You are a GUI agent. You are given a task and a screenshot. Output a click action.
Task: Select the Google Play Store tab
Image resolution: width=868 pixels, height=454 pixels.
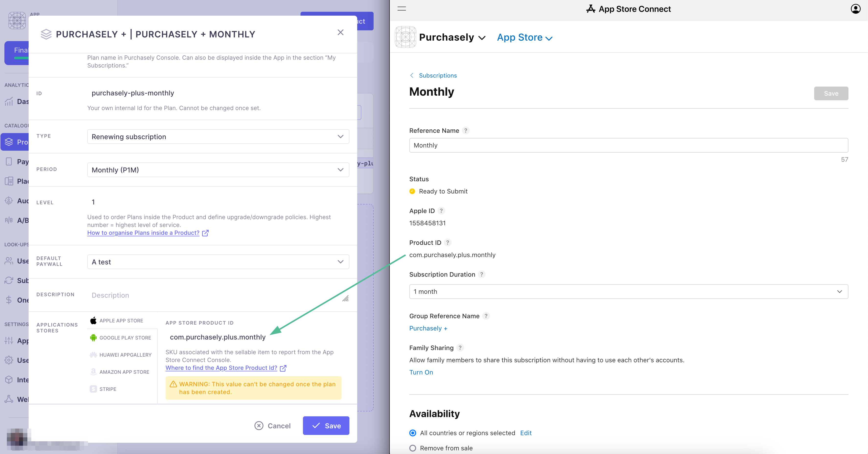coord(125,338)
